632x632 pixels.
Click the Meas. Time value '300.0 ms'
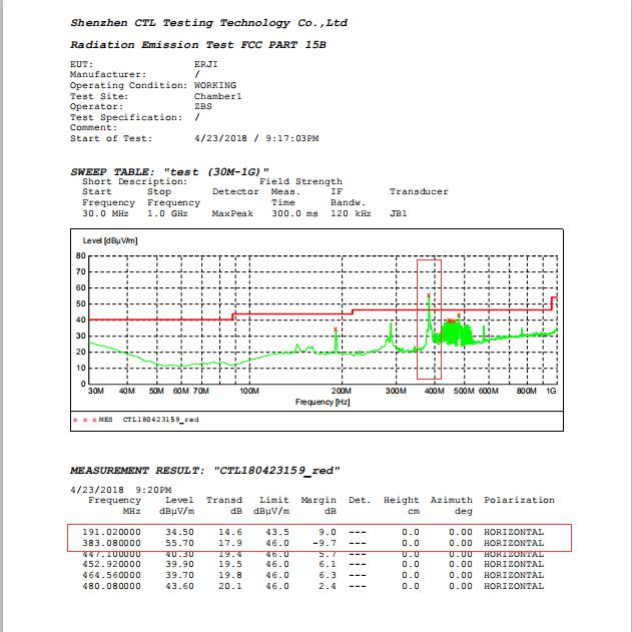pyautogui.click(x=295, y=213)
